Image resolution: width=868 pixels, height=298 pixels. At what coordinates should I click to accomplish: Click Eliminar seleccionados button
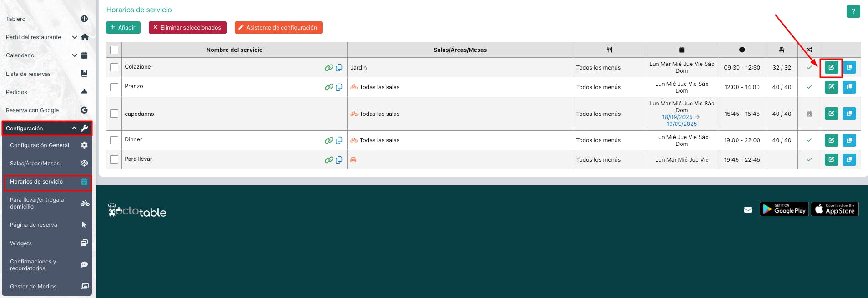click(x=187, y=27)
